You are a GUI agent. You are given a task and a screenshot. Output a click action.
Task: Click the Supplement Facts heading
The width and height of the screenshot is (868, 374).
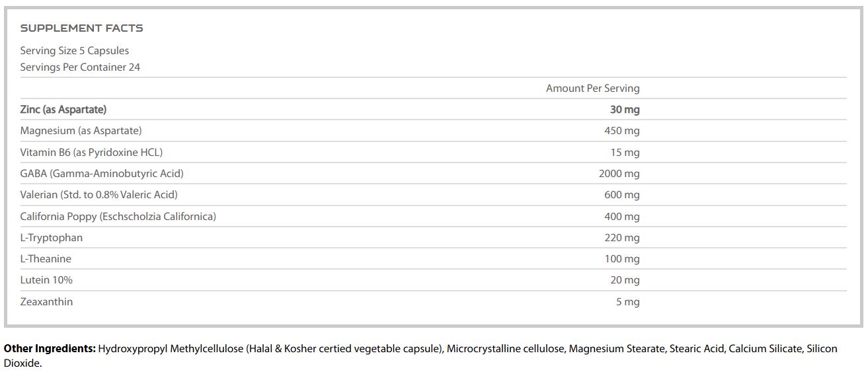[81, 28]
